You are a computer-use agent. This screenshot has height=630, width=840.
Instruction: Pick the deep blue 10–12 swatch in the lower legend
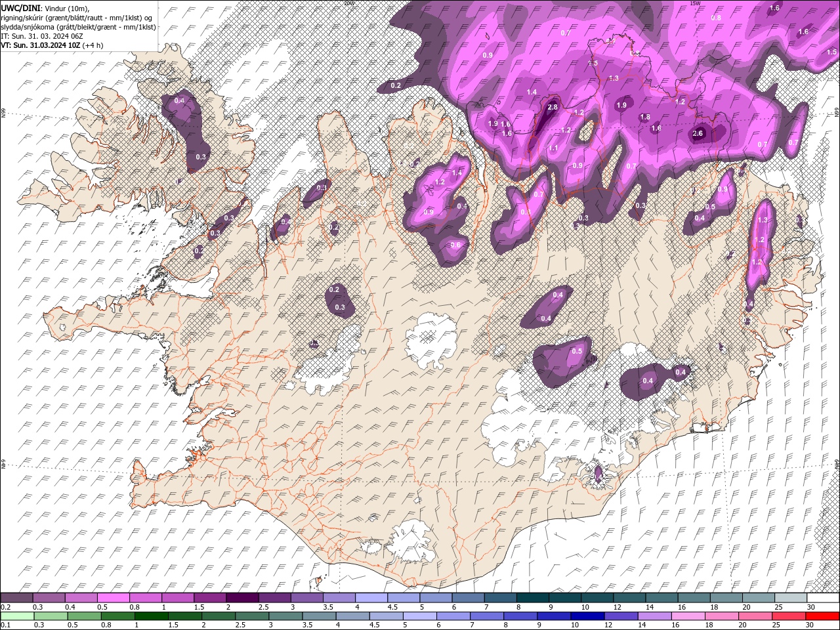(x=587, y=616)
